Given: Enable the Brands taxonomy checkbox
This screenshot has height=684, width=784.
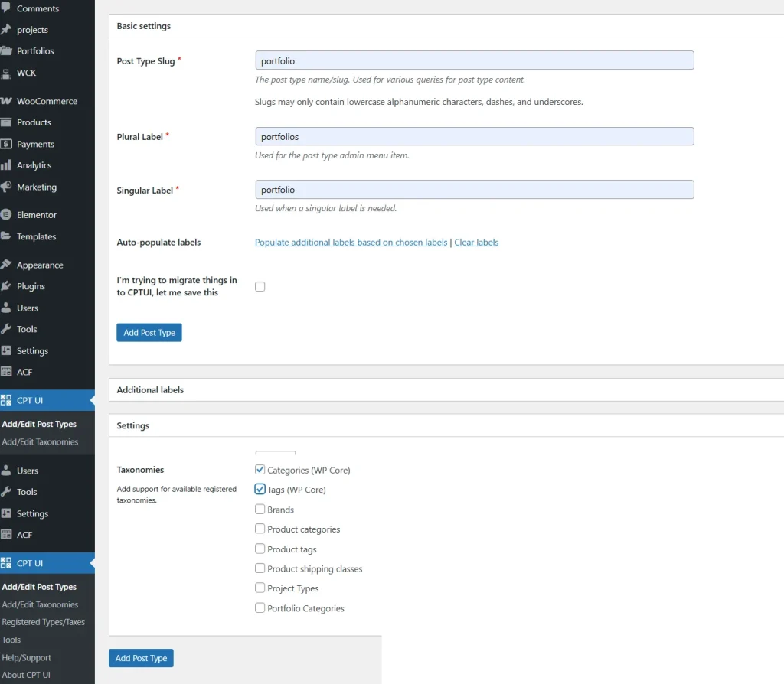Looking at the screenshot, I should tap(260, 509).
